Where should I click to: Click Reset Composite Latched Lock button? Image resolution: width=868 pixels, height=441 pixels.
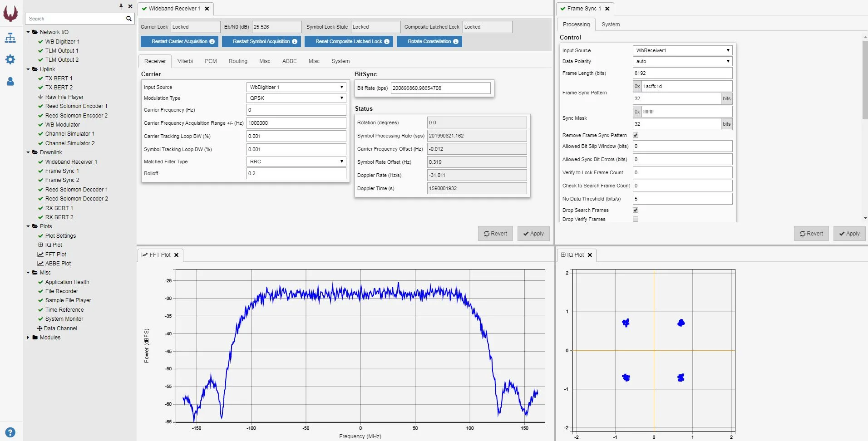pos(349,41)
